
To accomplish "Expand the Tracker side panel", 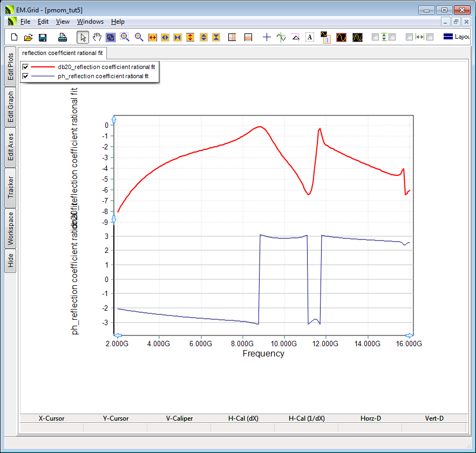I will tap(11, 187).
